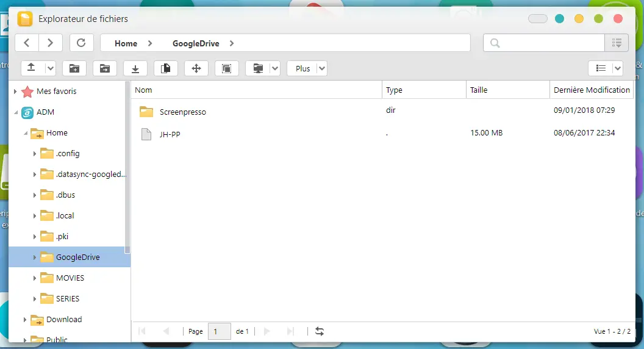The image size is (644, 349).
Task: Select the .dbus folder
Action: [x=65, y=195]
